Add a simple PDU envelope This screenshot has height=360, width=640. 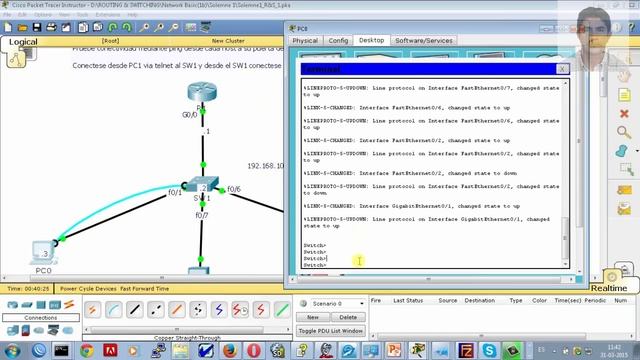coord(624,190)
